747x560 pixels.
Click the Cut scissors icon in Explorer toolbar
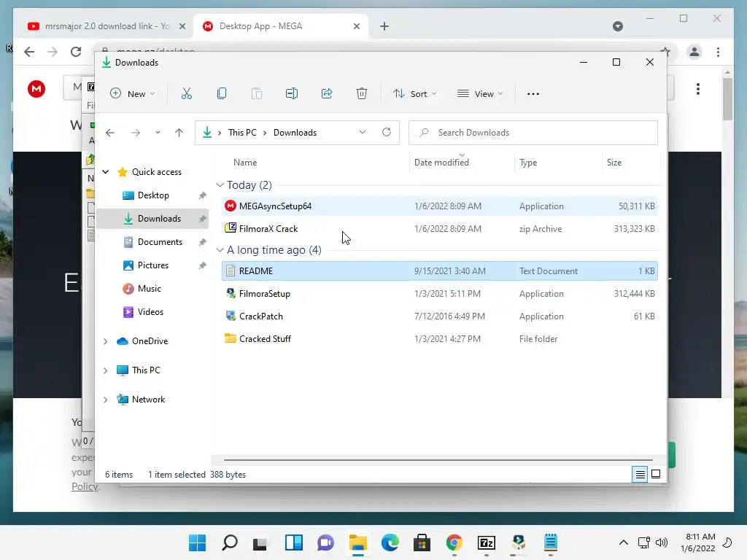pyautogui.click(x=186, y=94)
